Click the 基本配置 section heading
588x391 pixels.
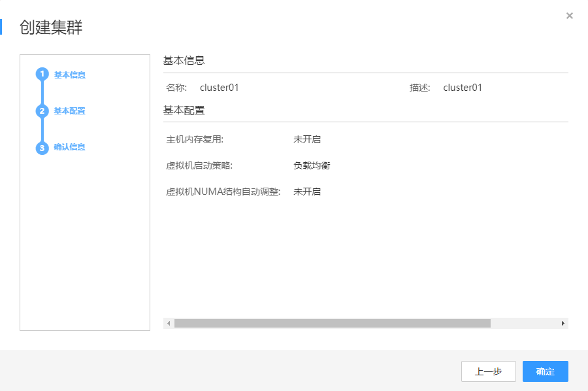pos(184,110)
